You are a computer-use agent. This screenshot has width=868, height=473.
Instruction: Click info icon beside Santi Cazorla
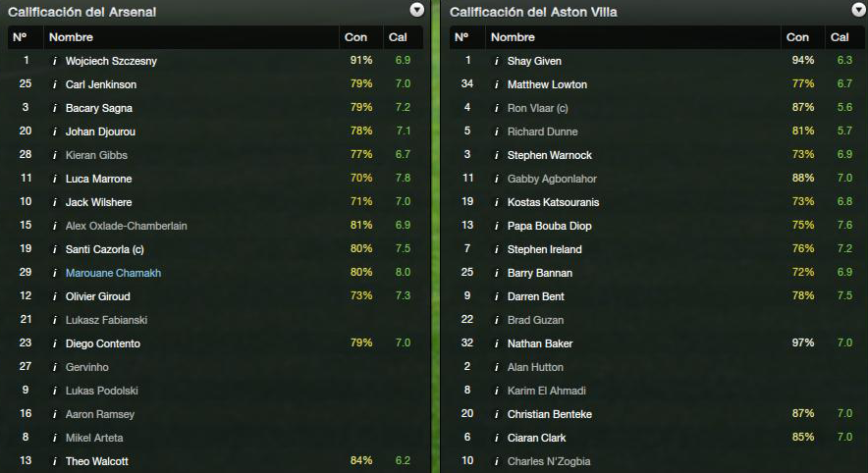coord(54,249)
